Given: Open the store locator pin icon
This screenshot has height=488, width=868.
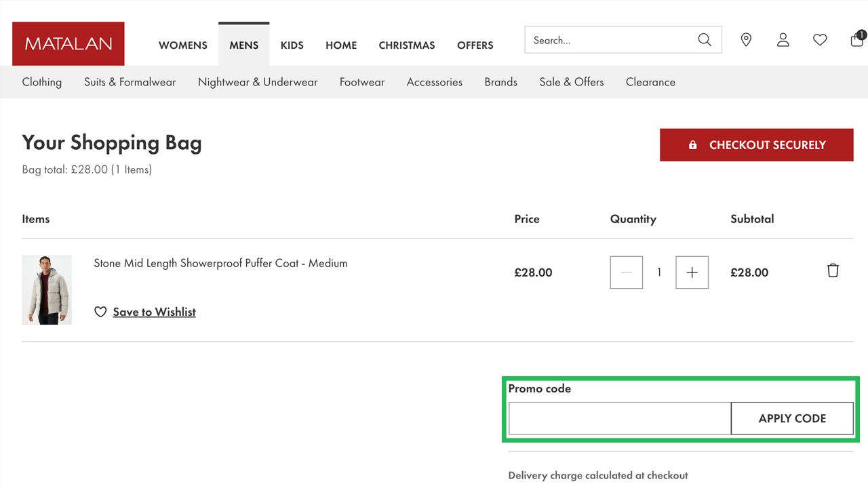Looking at the screenshot, I should click(746, 40).
